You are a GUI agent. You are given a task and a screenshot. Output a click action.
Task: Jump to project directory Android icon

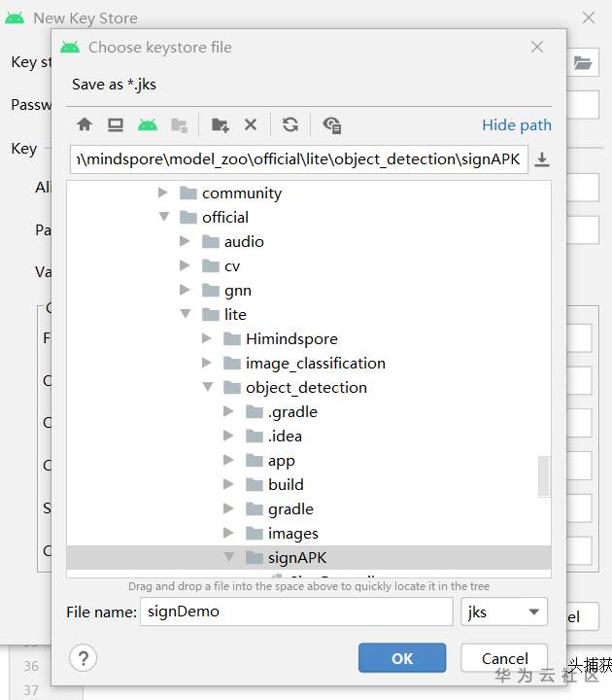pyautogui.click(x=148, y=124)
